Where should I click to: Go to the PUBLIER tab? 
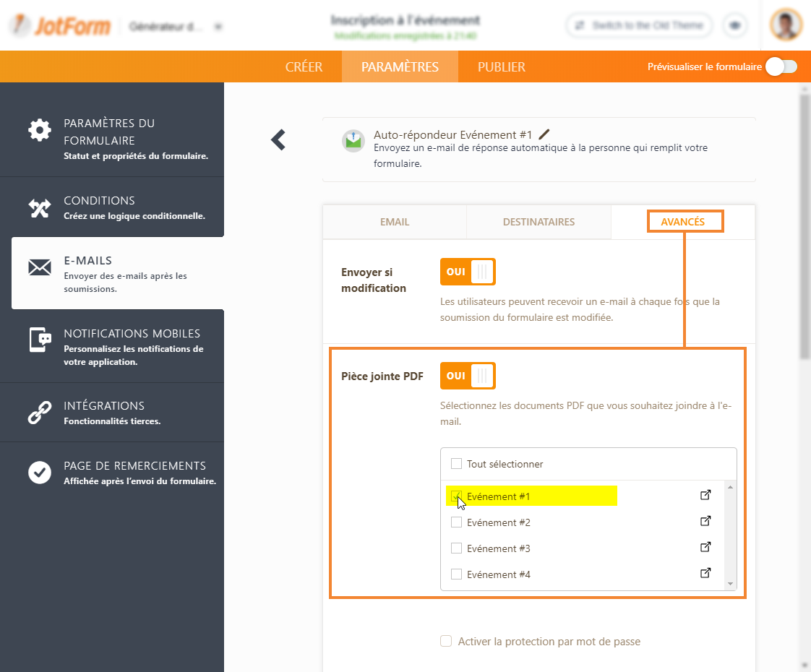tap(501, 66)
